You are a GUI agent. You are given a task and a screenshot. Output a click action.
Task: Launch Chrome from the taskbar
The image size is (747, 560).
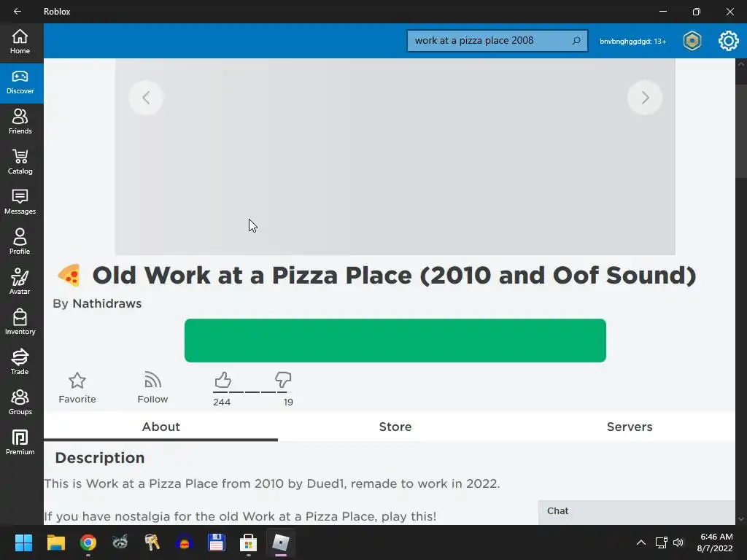coord(88,542)
